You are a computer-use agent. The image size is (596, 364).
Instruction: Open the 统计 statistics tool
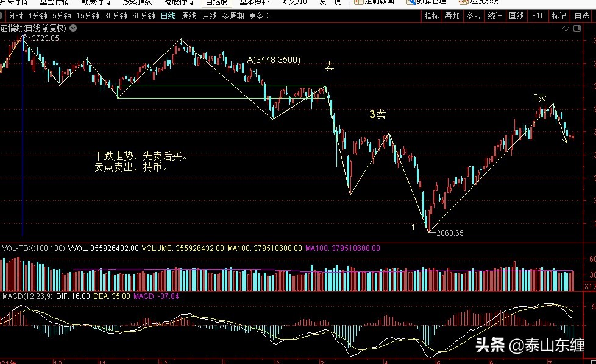click(x=495, y=16)
